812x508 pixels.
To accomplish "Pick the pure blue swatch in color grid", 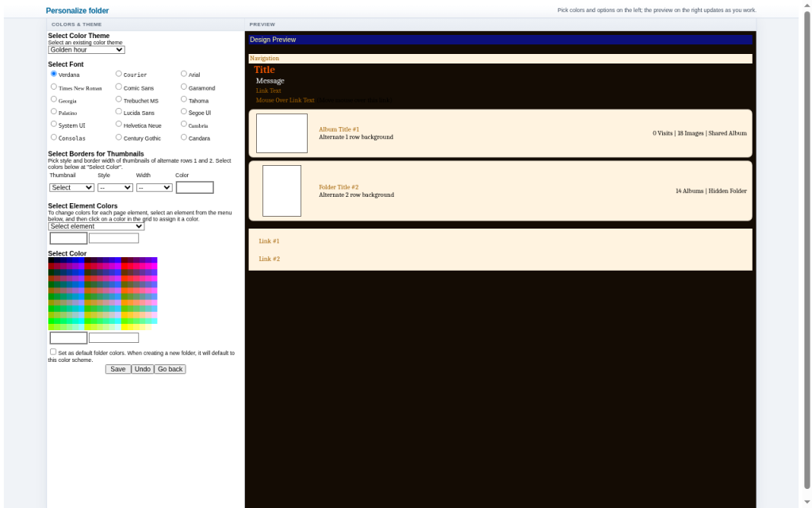I will (x=82, y=260).
